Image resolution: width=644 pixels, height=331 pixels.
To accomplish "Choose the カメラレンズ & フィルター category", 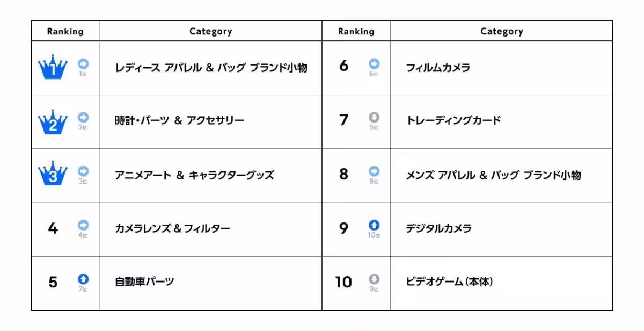I will 172,229.
